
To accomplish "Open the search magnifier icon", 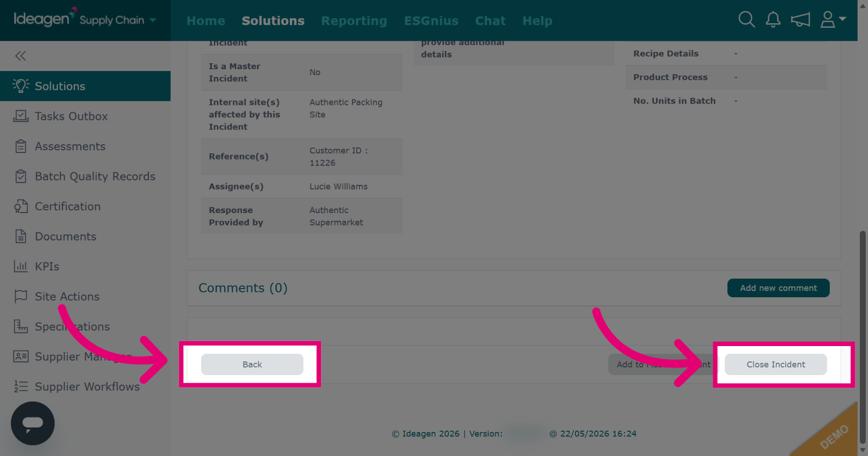I will (x=746, y=19).
